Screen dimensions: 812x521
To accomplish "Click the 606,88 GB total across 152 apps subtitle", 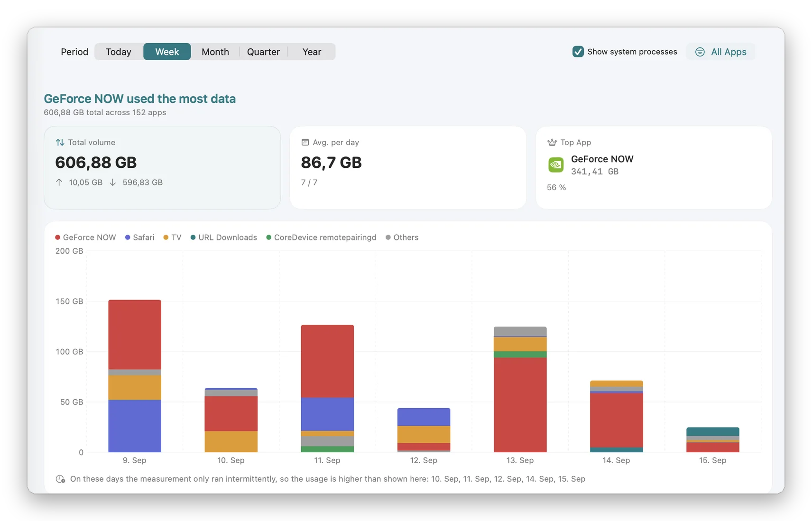I will pyautogui.click(x=105, y=113).
